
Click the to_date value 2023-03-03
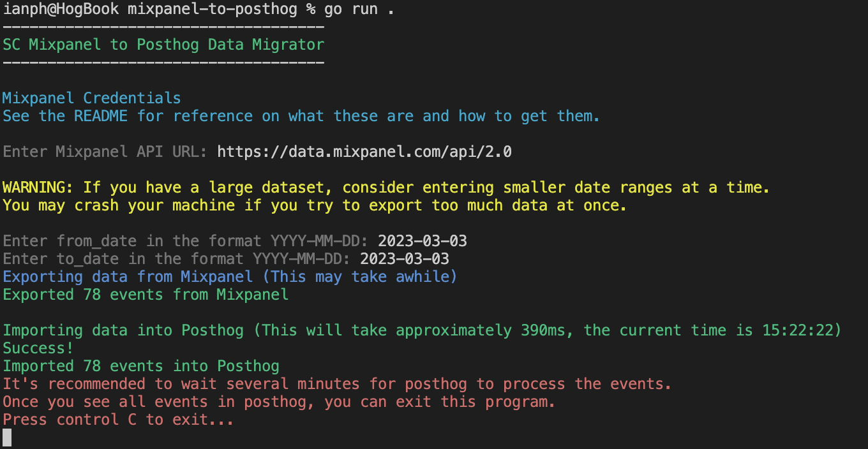(x=404, y=259)
